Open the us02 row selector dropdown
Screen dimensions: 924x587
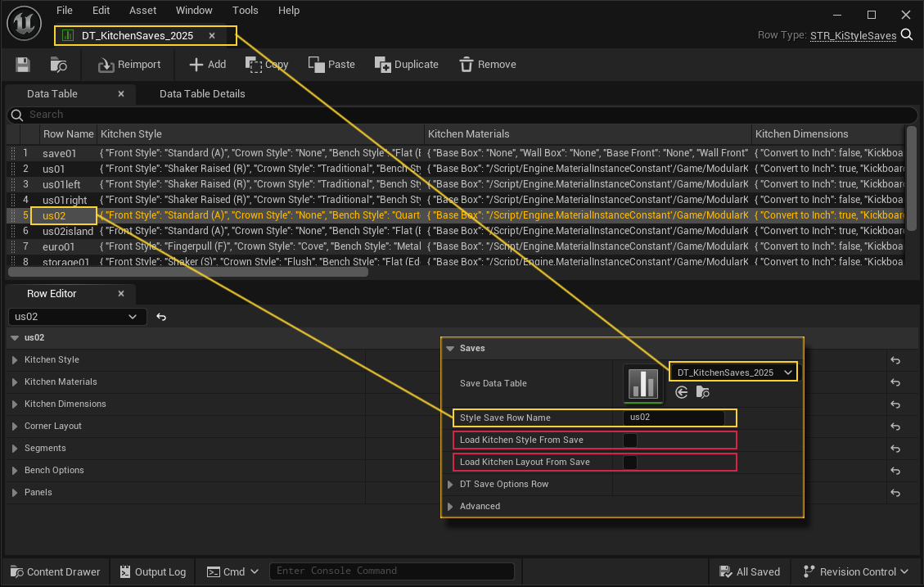point(77,317)
